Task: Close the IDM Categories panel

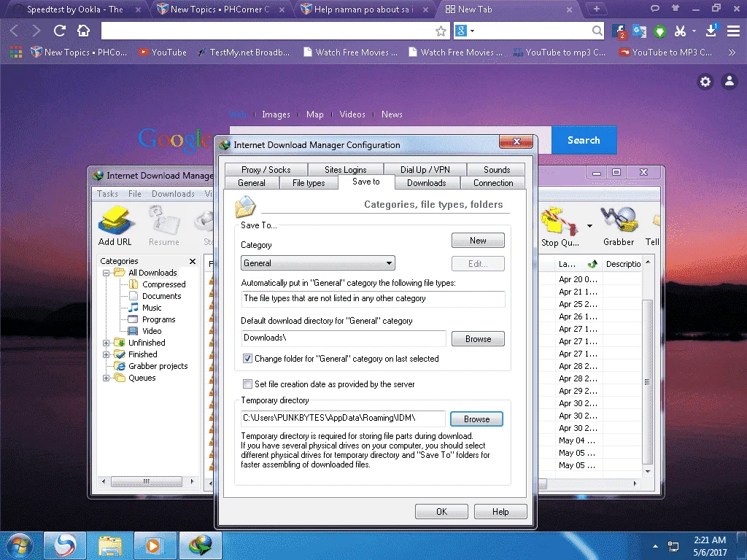Action: point(193,262)
